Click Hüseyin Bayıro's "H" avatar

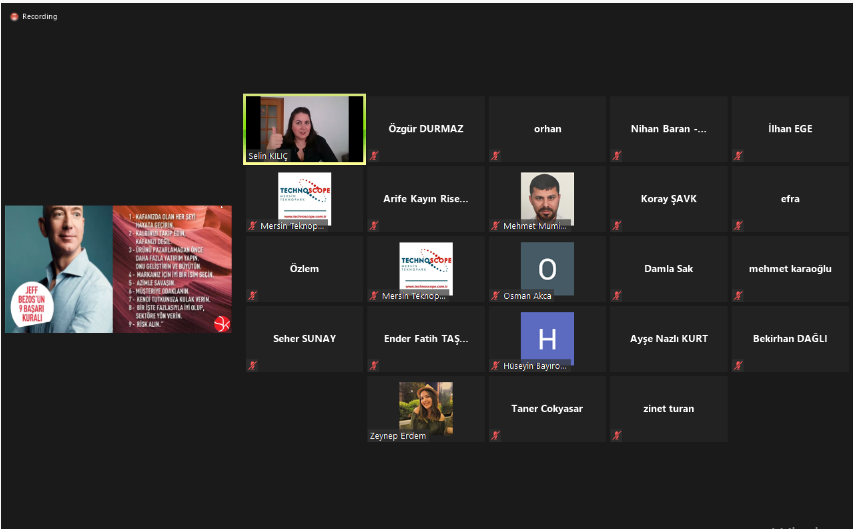click(547, 338)
